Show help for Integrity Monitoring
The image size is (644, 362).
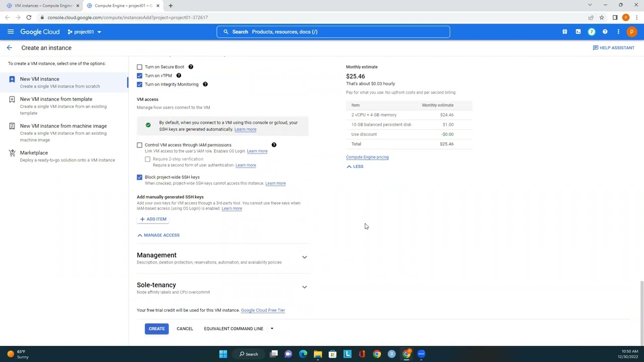click(205, 84)
